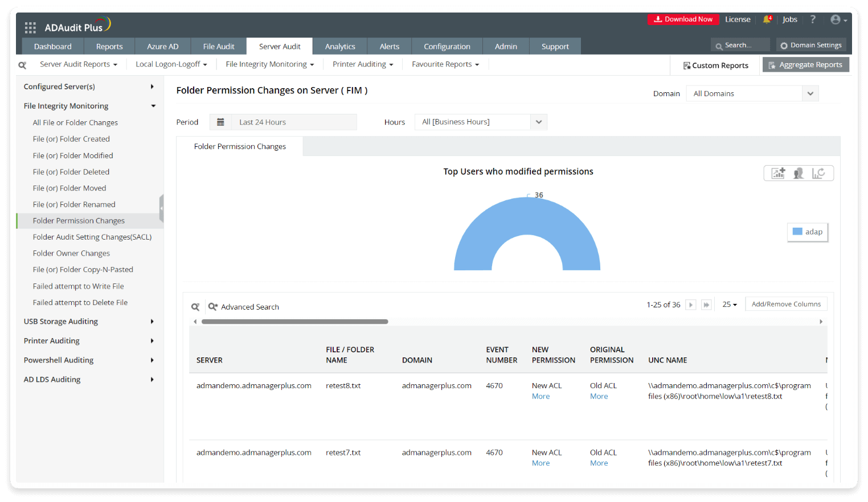
Task: Open All File or Folder Changes report
Action: click(75, 123)
